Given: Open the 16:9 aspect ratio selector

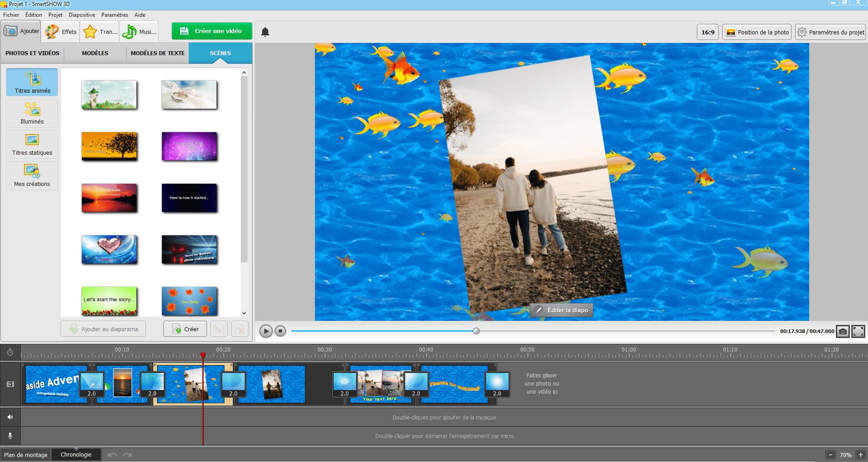Looking at the screenshot, I should click(707, 32).
